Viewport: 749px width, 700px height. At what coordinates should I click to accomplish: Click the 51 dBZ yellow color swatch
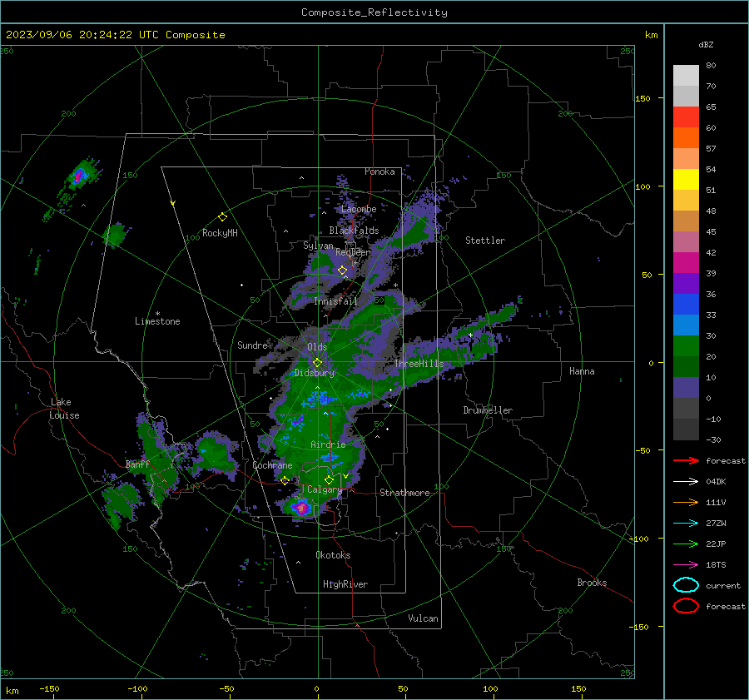pos(686,179)
